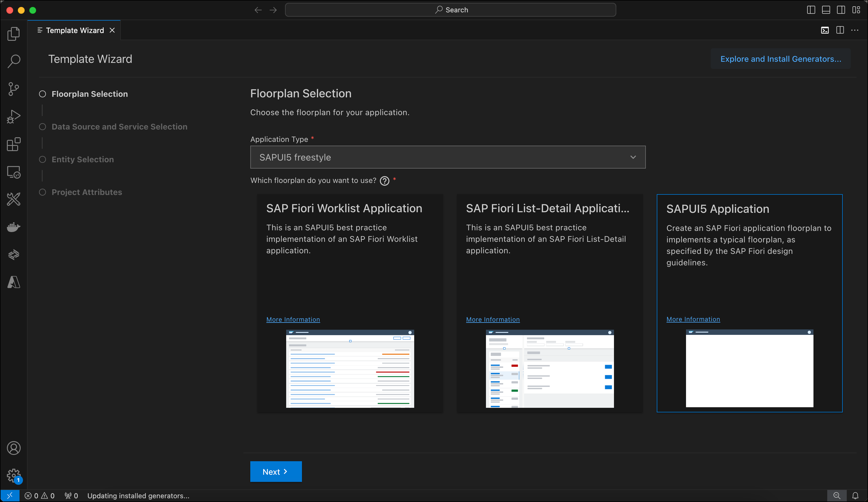
Task: Open the Run and Debug view
Action: [14, 117]
